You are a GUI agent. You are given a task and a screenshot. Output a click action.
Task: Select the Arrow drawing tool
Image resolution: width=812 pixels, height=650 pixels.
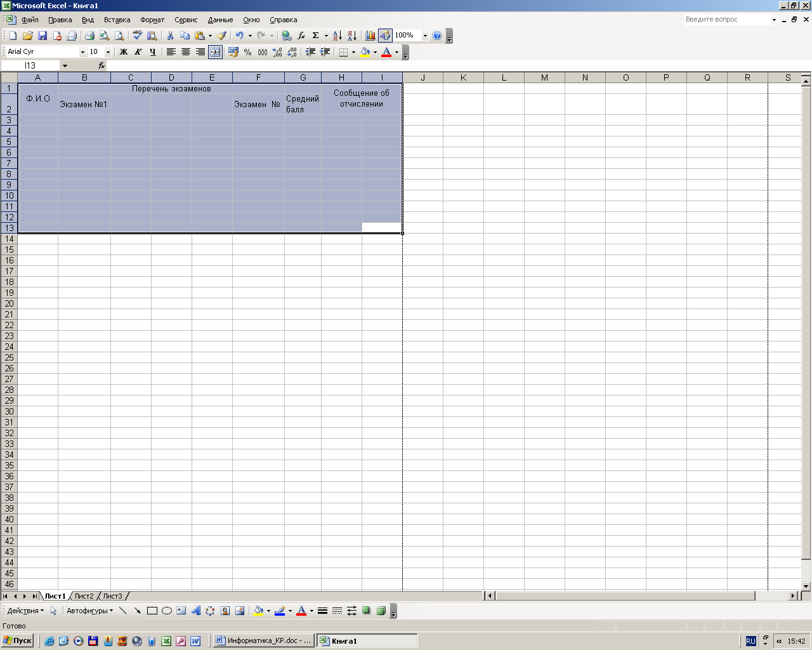138,611
